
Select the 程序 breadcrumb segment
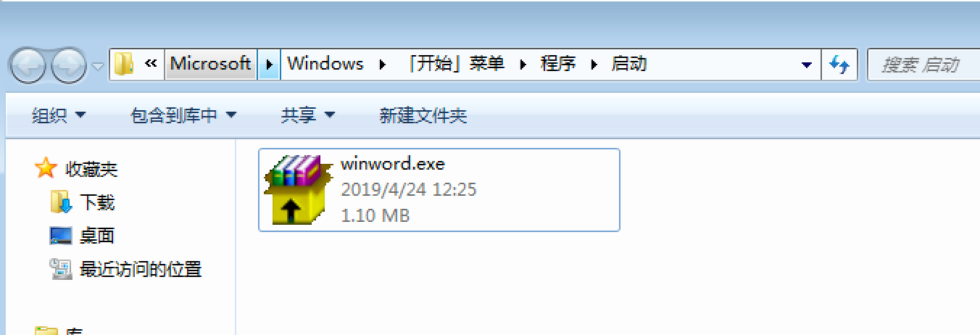(558, 64)
